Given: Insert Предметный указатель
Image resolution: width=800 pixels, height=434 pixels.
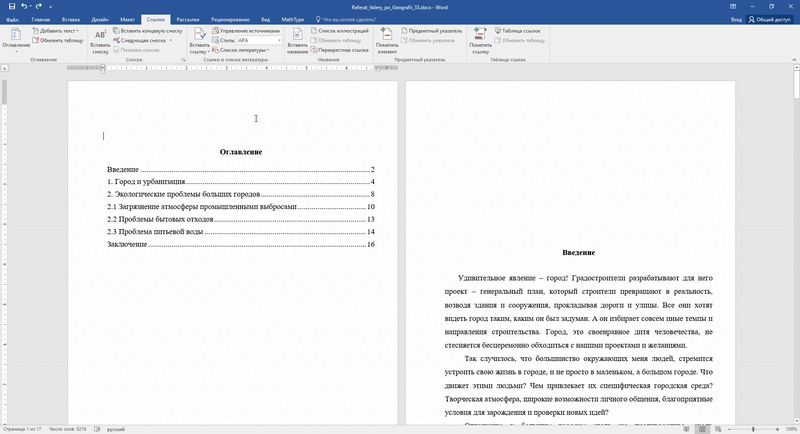Looking at the screenshot, I should 431,31.
